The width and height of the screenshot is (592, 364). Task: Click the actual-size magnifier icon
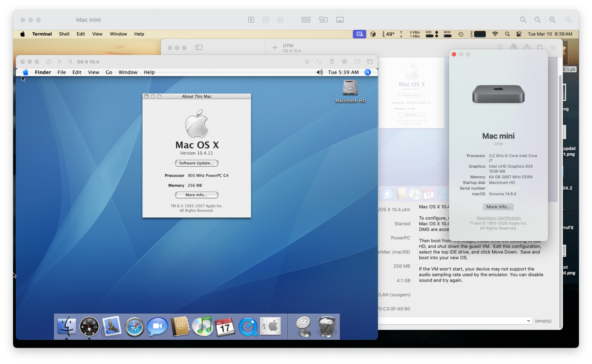pyautogui.click(x=538, y=20)
